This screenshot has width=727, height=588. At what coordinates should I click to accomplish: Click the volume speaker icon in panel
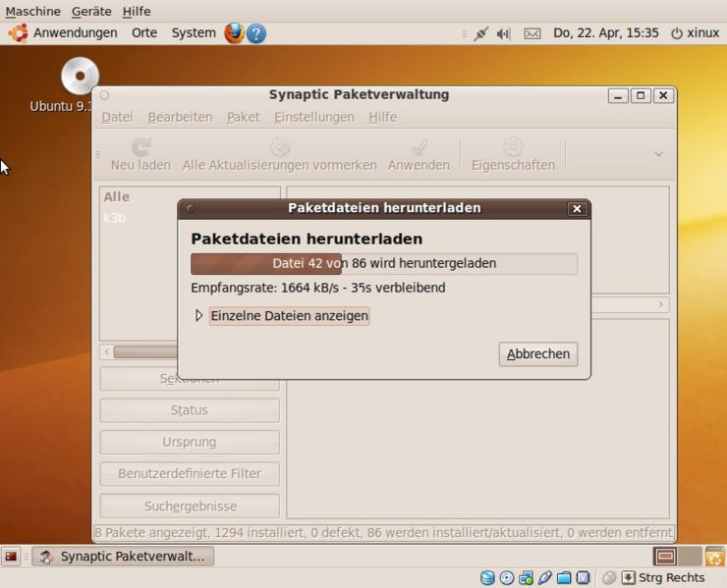pyautogui.click(x=503, y=33)
